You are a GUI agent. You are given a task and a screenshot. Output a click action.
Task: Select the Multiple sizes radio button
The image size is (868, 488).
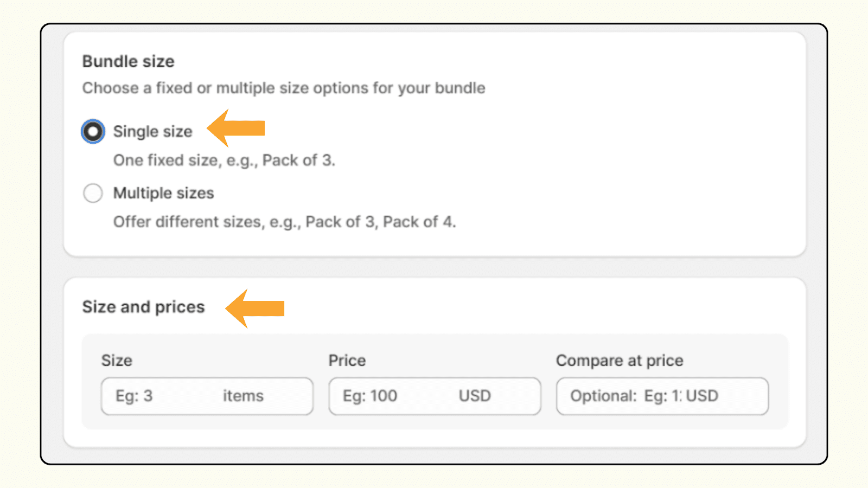[x=92, y=193]
